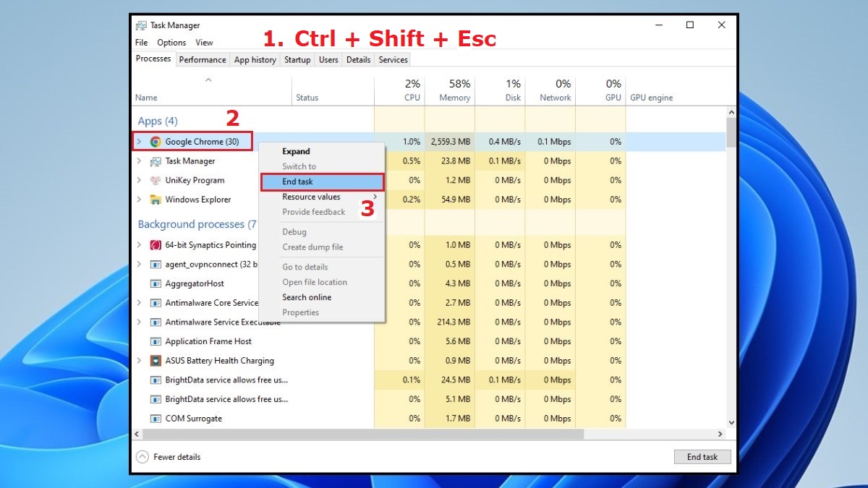Sort by the CPU column header
Screen dimensions: 868x488
tap(399, 90)
